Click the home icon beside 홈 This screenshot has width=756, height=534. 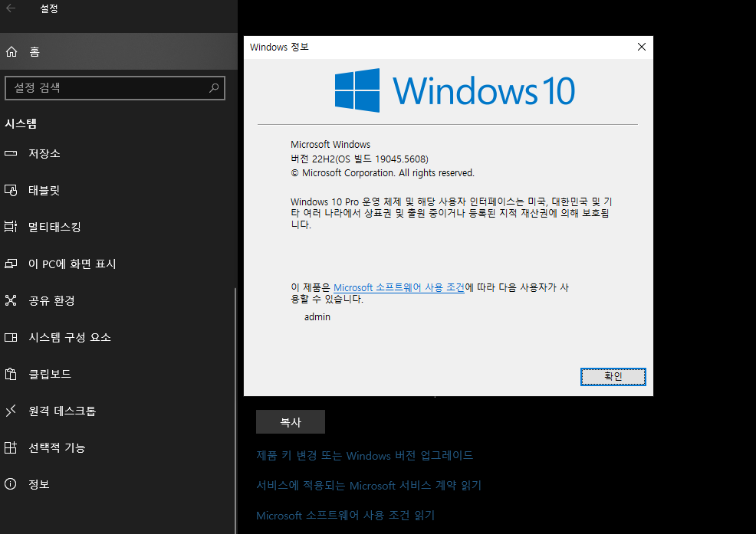click(12, 51)
